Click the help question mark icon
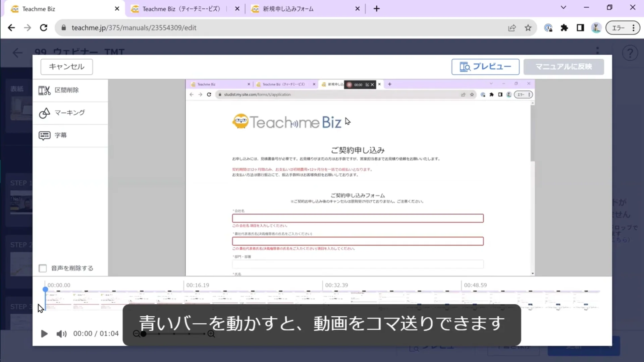This screenshot has height=362, width=644. (x=630, y=53)
